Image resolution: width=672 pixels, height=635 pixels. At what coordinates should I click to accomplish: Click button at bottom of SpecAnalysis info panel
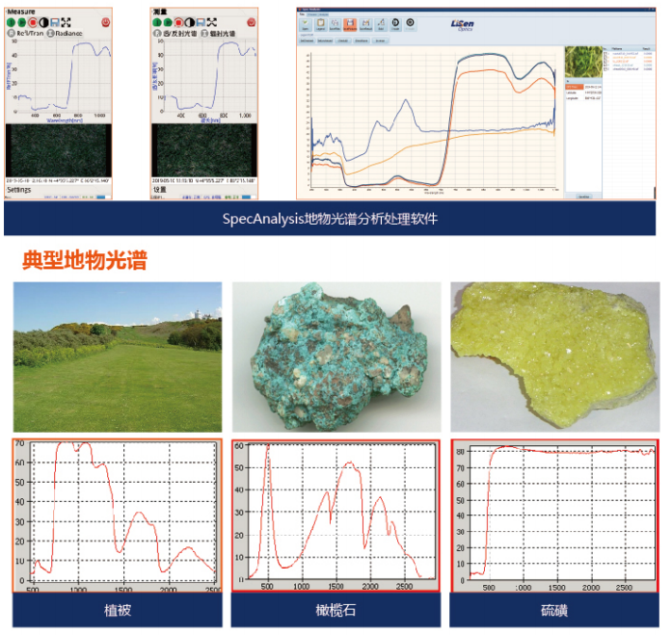[x=584, y=197]
